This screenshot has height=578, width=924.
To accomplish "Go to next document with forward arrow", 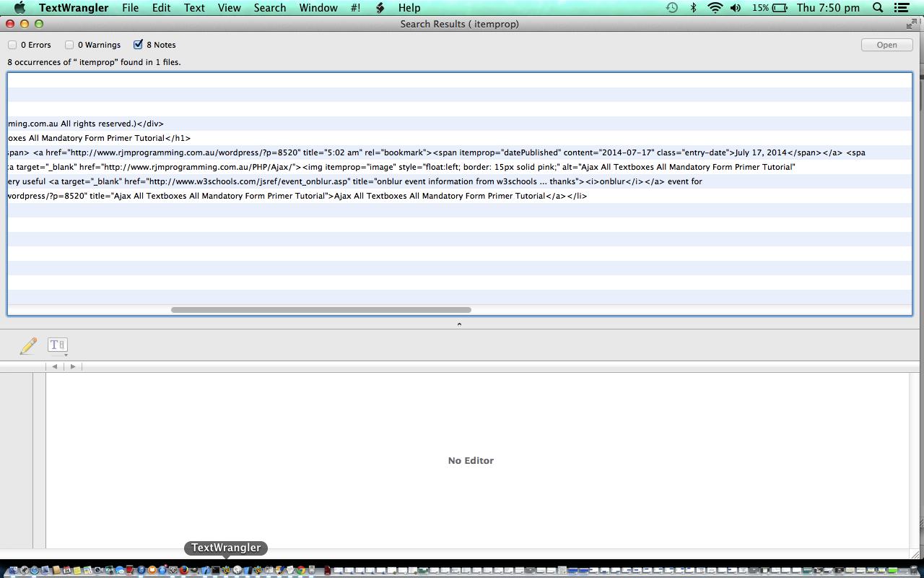I will pos(73,366).
